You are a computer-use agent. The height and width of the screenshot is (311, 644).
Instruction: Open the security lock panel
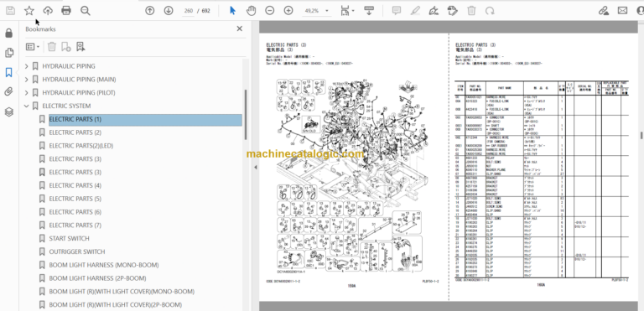(8, 33)
